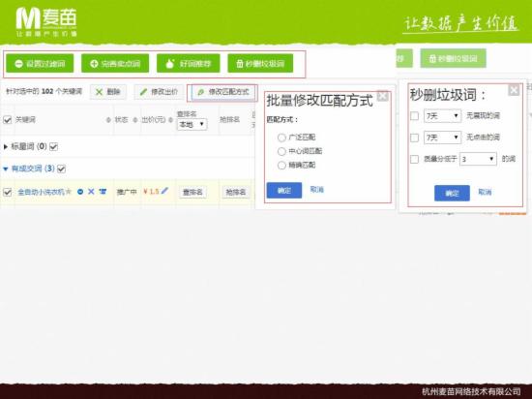
Task: Click the blue shop icon in keyword row
Action: (x=103, y=192)
